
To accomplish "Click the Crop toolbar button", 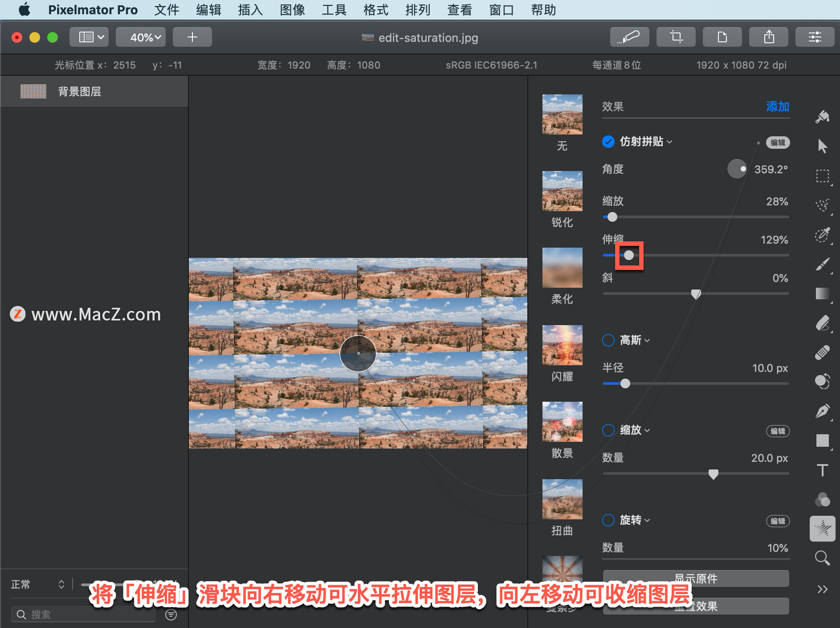I will (676, 37).
